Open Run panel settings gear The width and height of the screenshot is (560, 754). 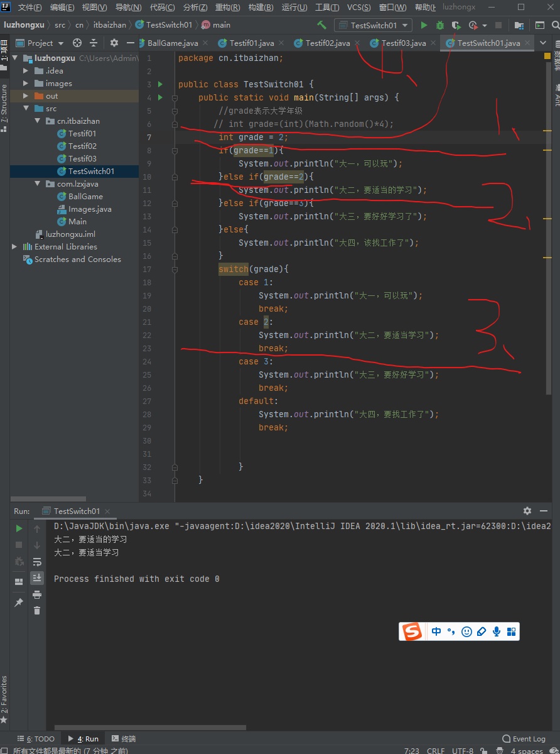tap(527, 511)
